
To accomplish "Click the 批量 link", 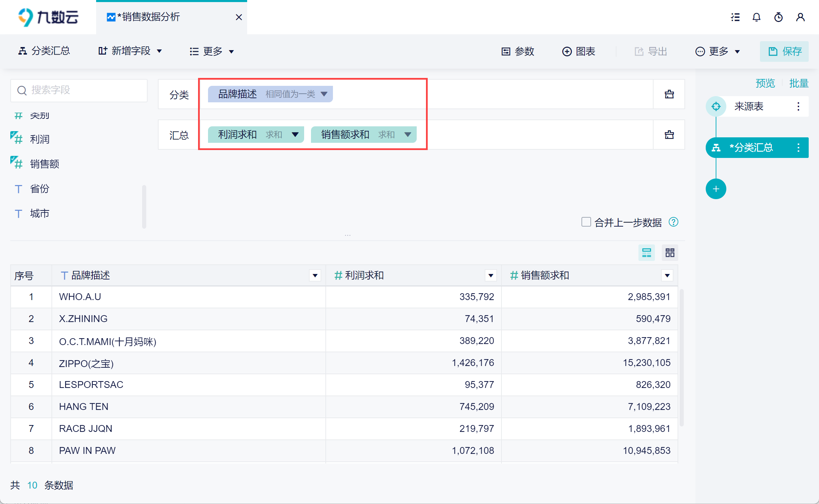I will point(799,83).
